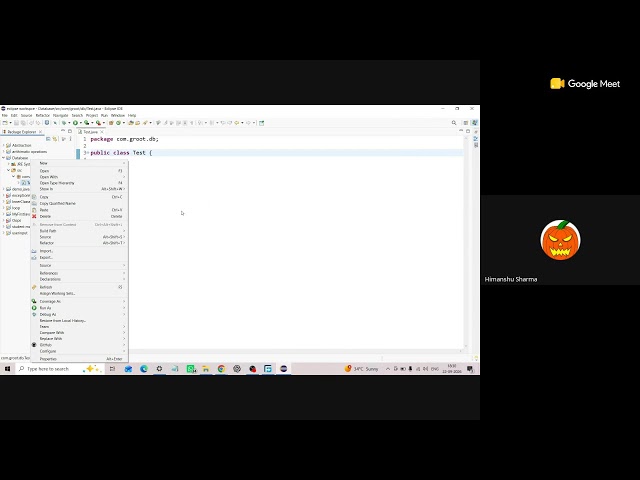Open the Project menu

coord(92,116)
